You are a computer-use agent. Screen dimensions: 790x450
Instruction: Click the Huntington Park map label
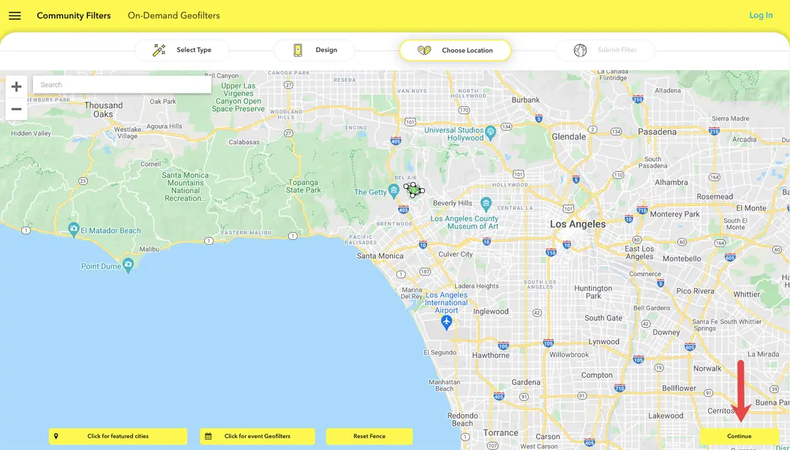593,292
